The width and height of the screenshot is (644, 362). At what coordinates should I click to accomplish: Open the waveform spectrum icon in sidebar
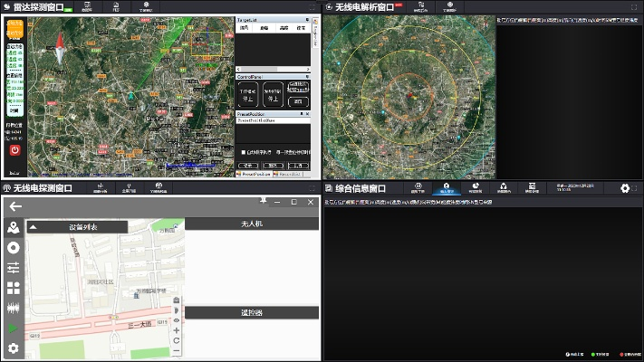pos(14,308)
